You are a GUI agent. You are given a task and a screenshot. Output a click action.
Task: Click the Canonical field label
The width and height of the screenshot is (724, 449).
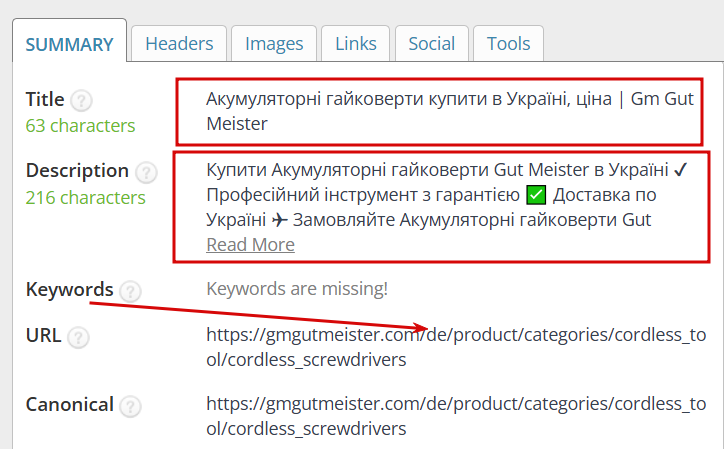pyautogui.click(x=69, y=405)
